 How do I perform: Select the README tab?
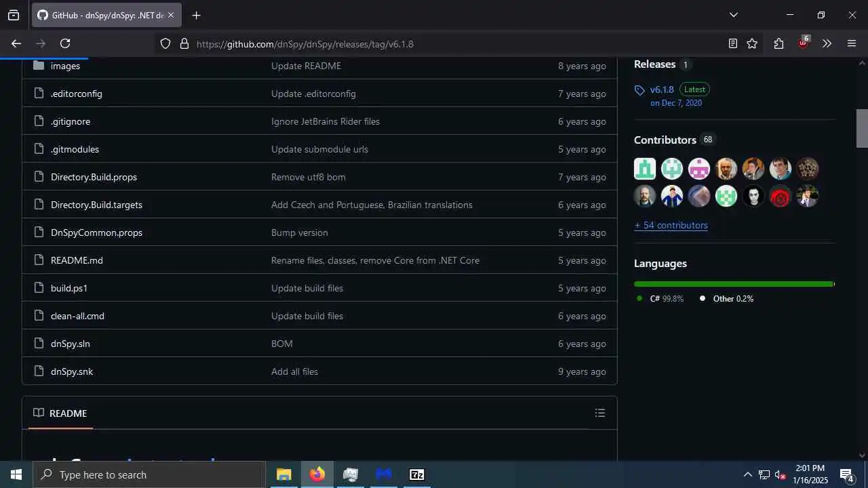point(60,413)
